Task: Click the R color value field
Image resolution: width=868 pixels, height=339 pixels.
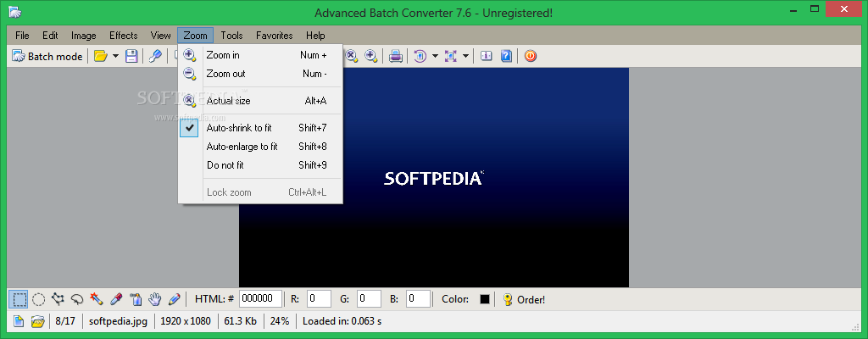Action: pyautogui.click(x=319, y=298)
